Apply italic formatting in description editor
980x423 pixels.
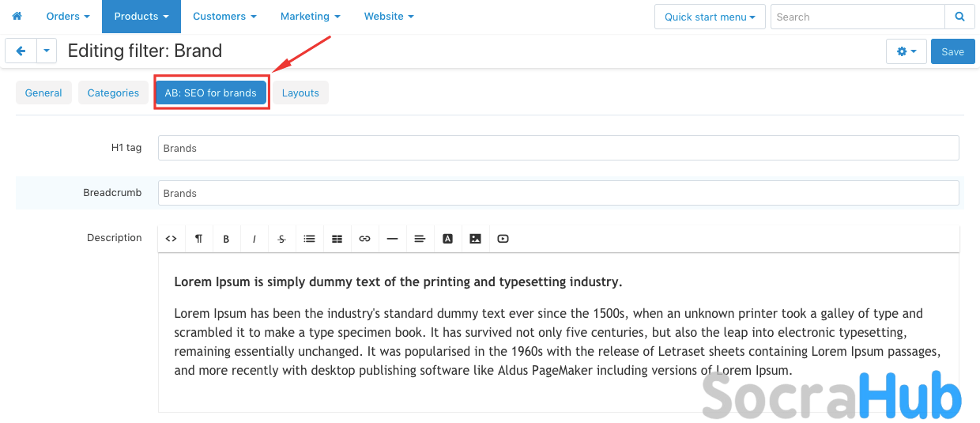pos(254,239)
